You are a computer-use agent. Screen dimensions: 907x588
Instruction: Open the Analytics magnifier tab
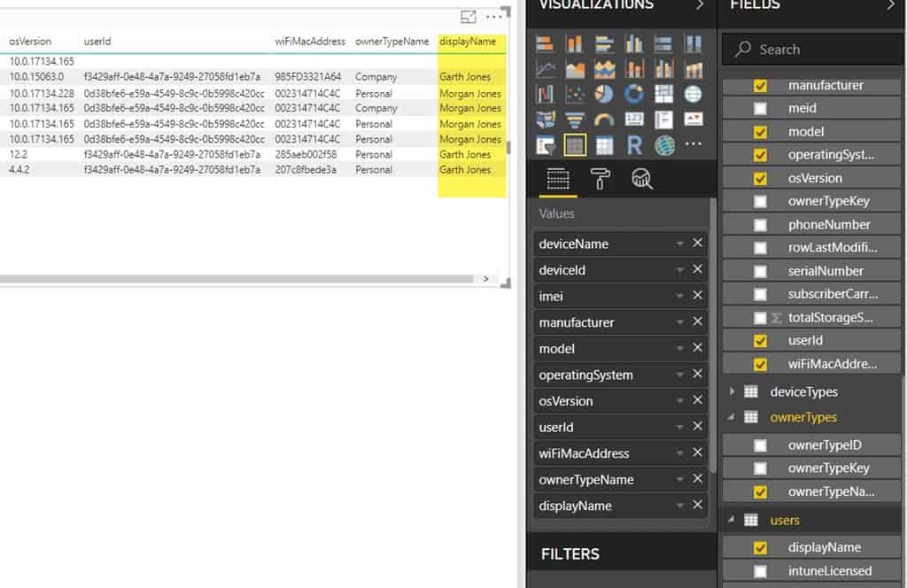coord(641,179)
